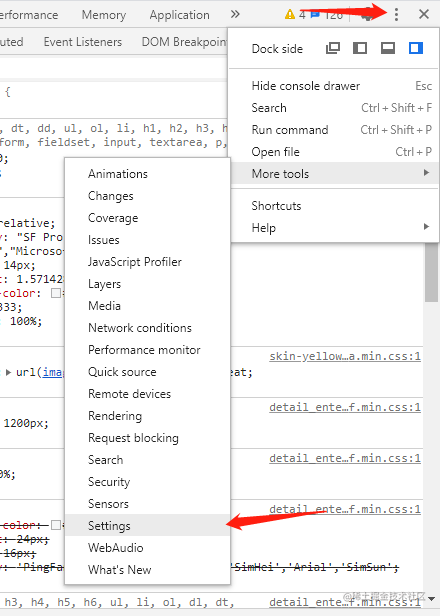Open Search in More tools submenu
This screenshot has height=616, width=440.
pyautogui.click(x=148, y=460)
